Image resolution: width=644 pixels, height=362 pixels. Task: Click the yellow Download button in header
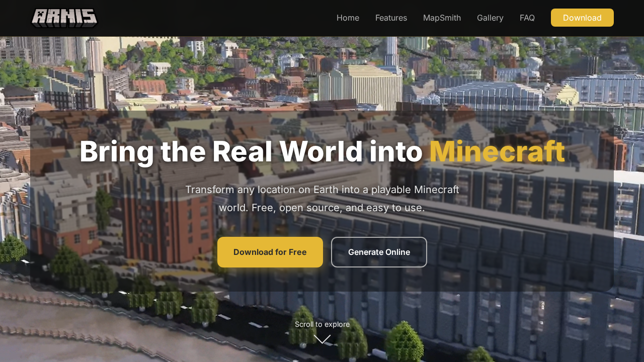point(582,18)
